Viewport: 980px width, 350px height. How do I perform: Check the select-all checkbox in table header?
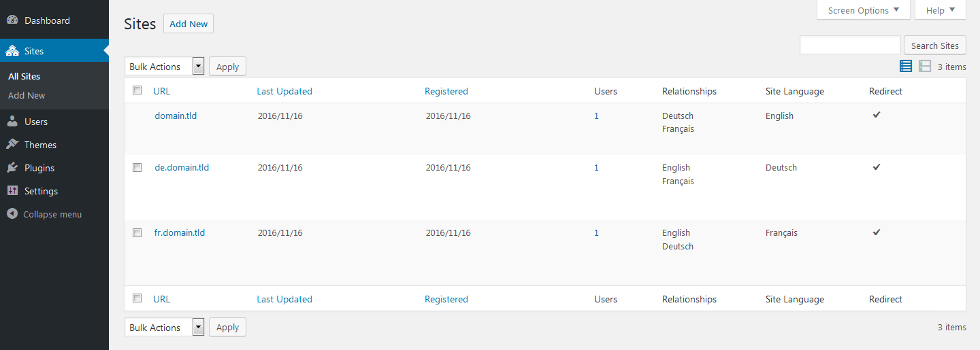pos(137,90)
